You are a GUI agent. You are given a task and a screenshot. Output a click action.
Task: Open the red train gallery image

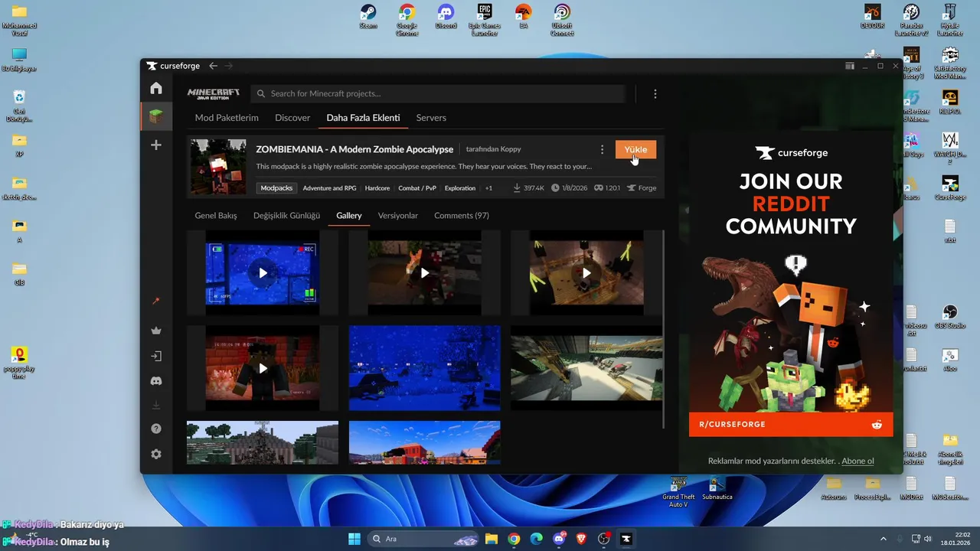click(425, 442)
